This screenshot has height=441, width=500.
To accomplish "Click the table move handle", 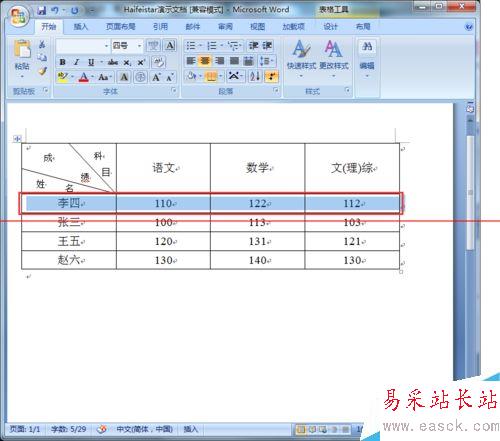I will pyautogui.click(x=17, y=138).
